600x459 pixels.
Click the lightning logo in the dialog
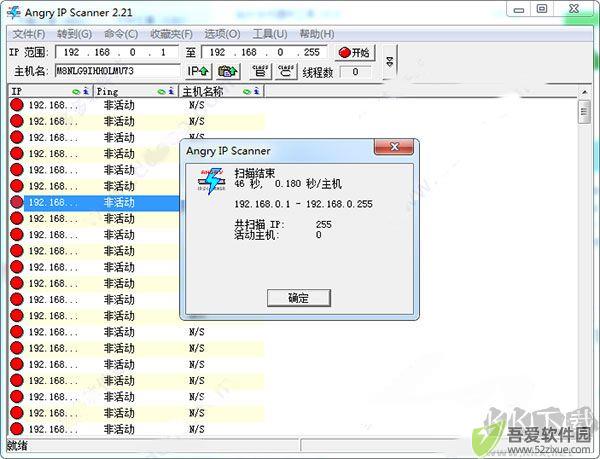(x=212, y=181)
